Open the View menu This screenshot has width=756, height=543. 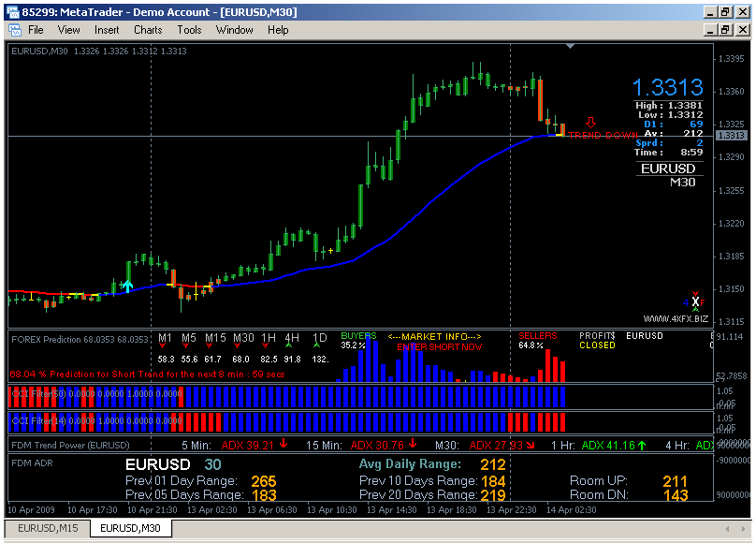(x=68, y=30)
